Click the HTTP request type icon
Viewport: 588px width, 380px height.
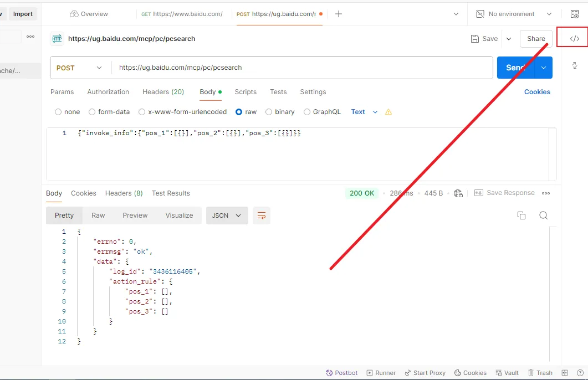(x=57, y=39)
